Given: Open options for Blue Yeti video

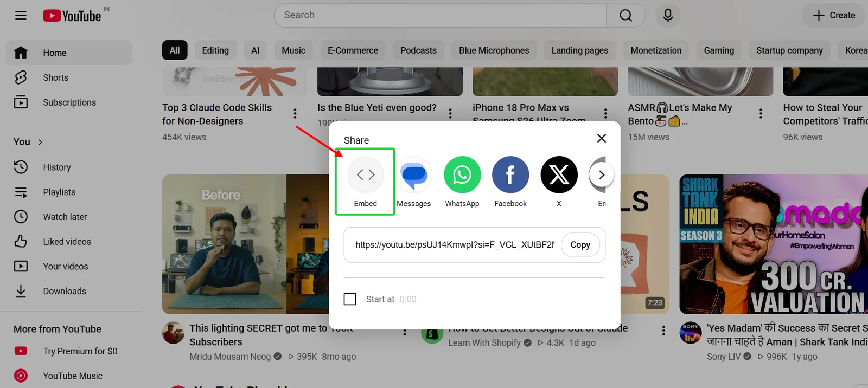Looking at the screenshot, I should tap(450, 113).
